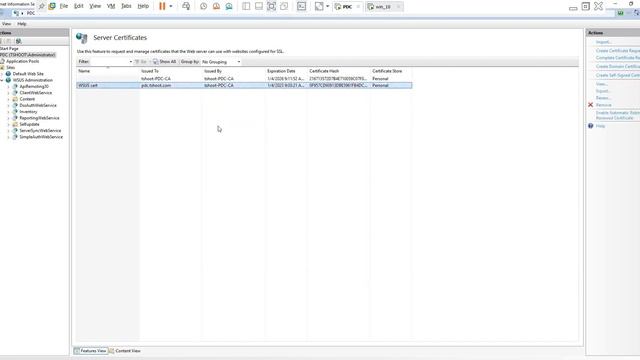Viewport: 640px width, 360px height.
Task: Open the Filter dropdown arrow
Action: (x=131, y=62)
